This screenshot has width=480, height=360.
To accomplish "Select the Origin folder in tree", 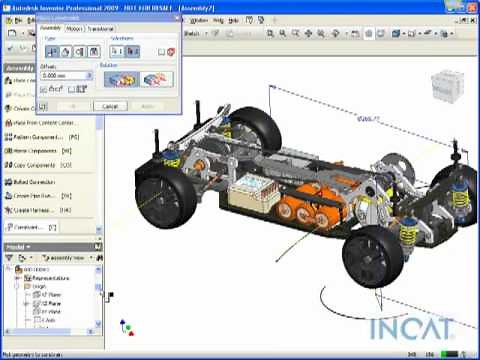I will point(36,286).
